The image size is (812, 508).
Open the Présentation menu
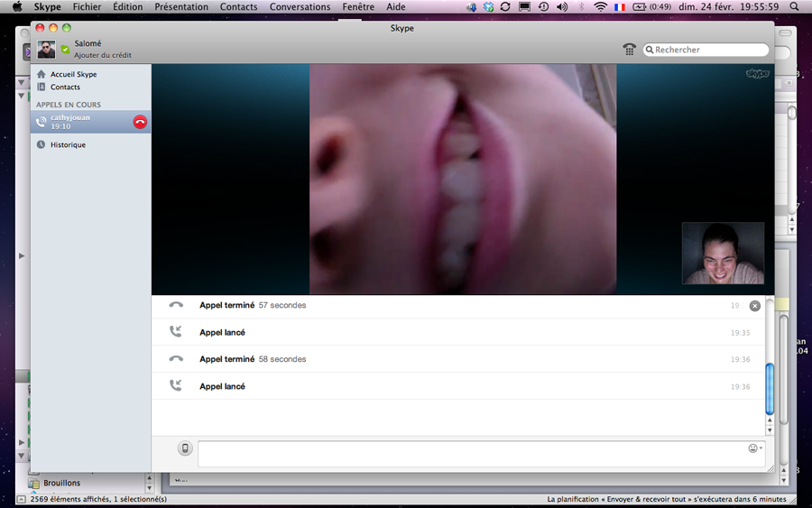[x=181, y=6]
